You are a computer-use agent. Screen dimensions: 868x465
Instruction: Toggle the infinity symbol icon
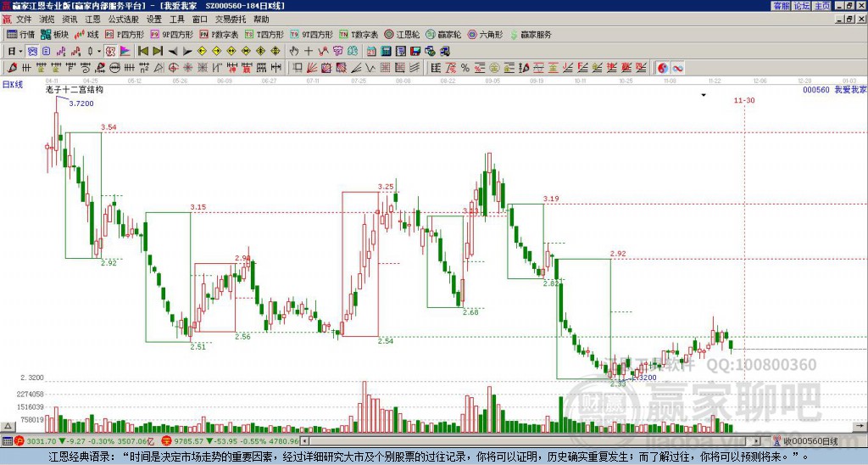[x=677, y=68]
